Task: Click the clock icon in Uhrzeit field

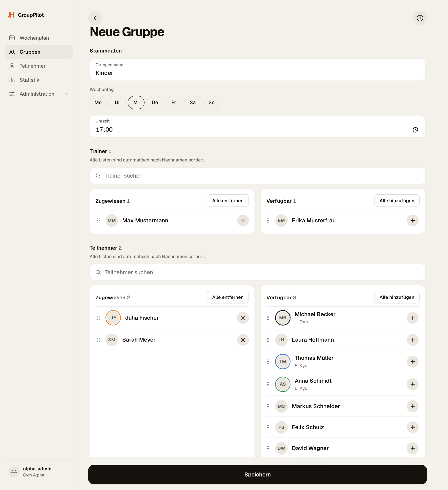Action: pos(415,130)
